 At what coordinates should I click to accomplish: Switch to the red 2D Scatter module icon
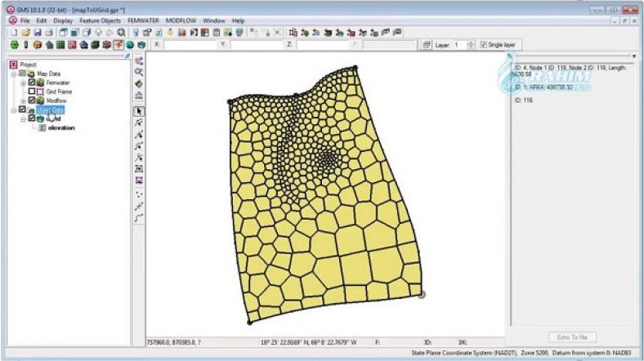[x=72, y=45]
